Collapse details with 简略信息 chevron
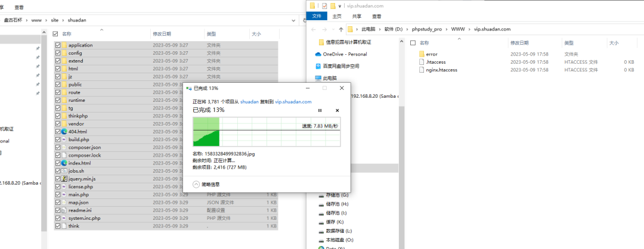Image resolution: width=644 pixels, height=249 pixels. (196, 185)
